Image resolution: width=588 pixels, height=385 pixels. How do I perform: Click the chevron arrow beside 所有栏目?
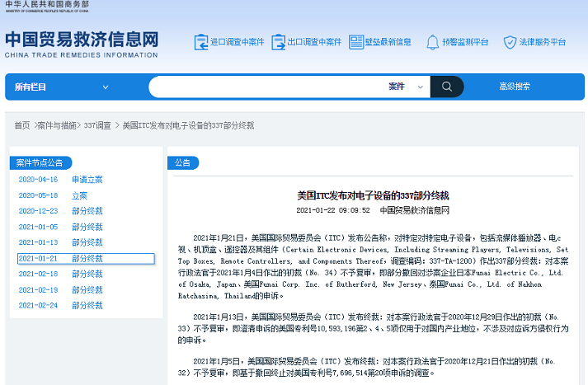click(106, 87)
